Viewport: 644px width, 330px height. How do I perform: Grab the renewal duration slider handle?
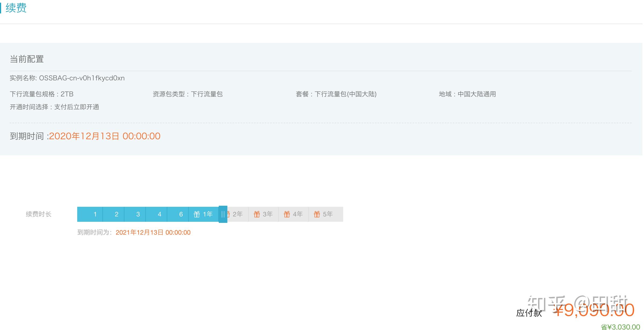[223, 214]
